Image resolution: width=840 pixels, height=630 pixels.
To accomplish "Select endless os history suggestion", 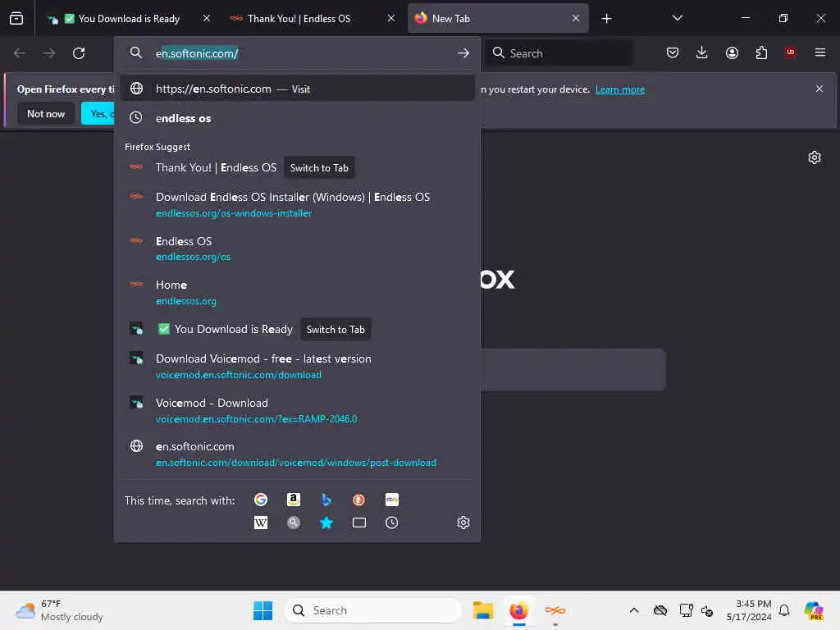I will (x=297, y=118).
